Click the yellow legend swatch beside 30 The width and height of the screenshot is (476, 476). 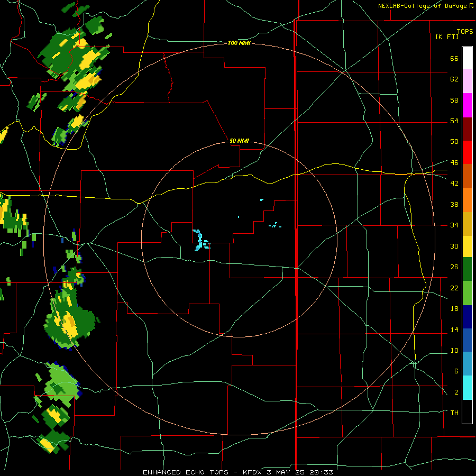click(467, 246)
